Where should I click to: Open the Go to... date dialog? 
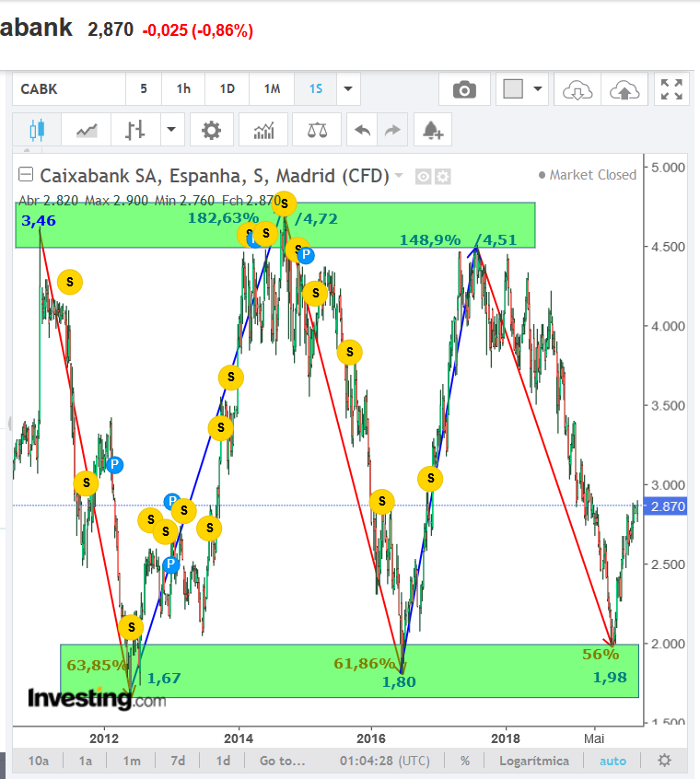coord(282,761)
